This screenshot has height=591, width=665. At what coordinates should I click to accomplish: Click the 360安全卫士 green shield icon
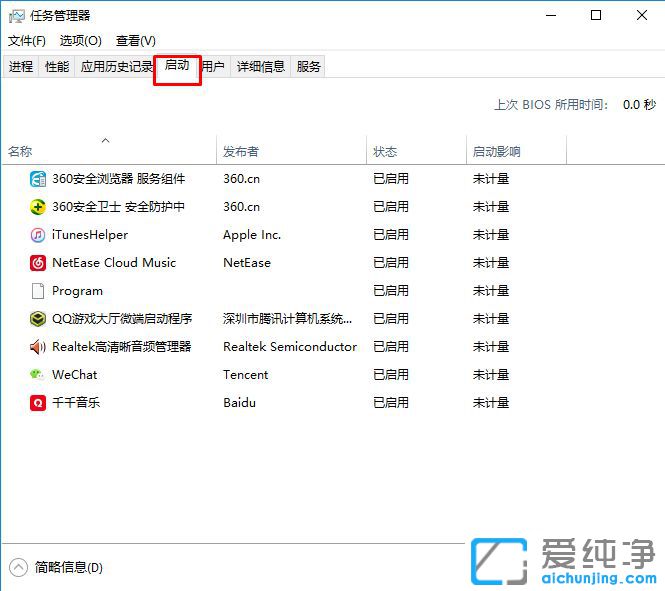(x=38, y=207)
